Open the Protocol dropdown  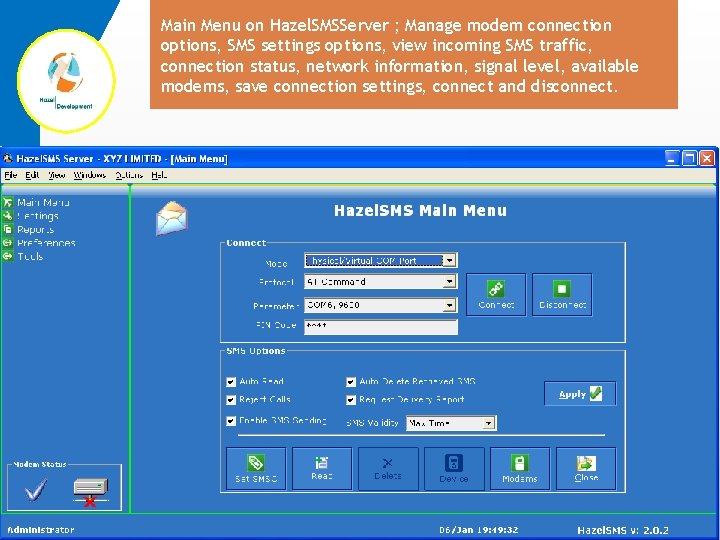point(381,281)
